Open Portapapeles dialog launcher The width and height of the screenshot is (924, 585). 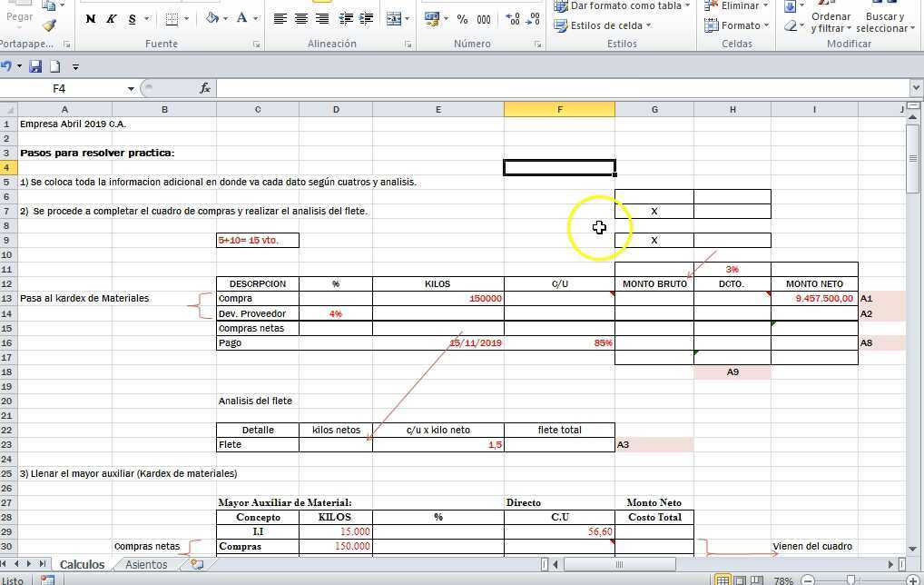tap(67, 45)
